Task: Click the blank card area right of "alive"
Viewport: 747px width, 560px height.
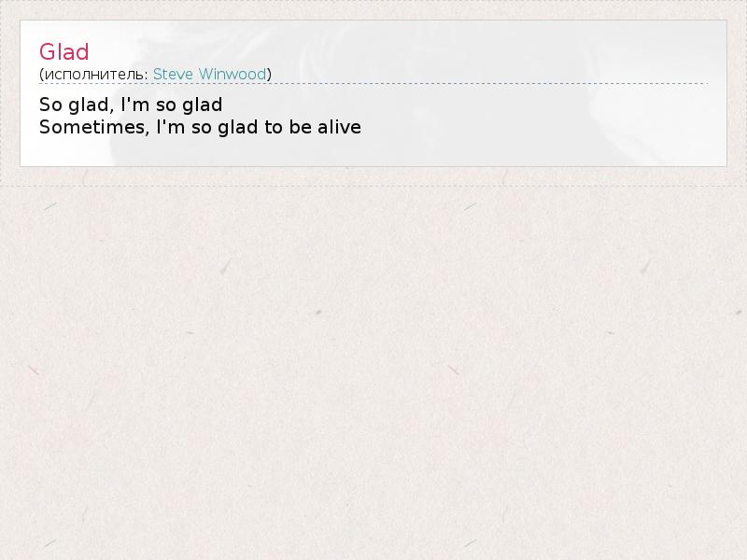Action: pos(534,127)
